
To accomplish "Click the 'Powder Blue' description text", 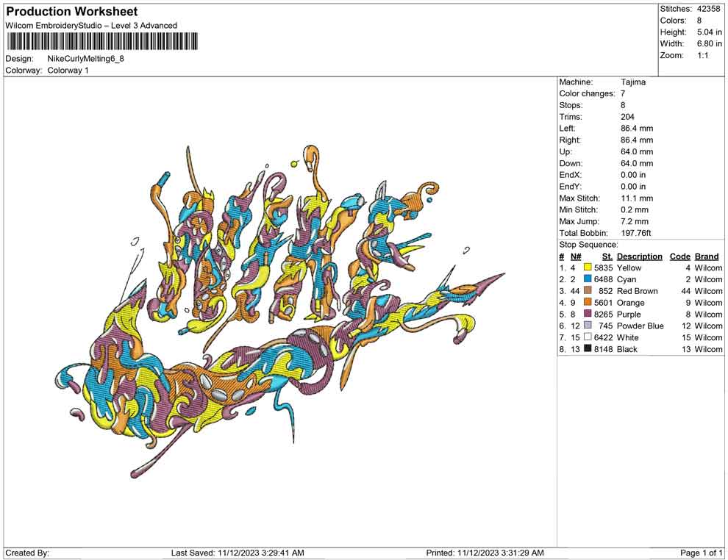I will pyautogui.click(x=640, y=326).
